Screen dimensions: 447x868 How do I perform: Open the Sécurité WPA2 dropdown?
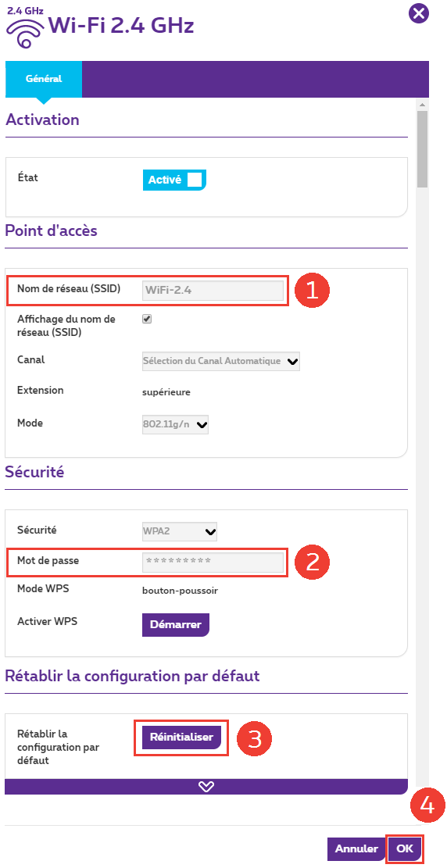[180, 531]
